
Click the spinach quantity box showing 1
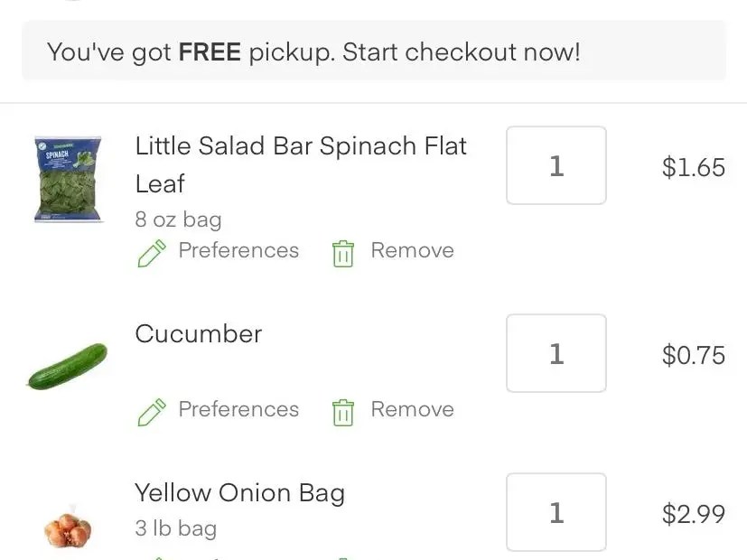point(556,165)
